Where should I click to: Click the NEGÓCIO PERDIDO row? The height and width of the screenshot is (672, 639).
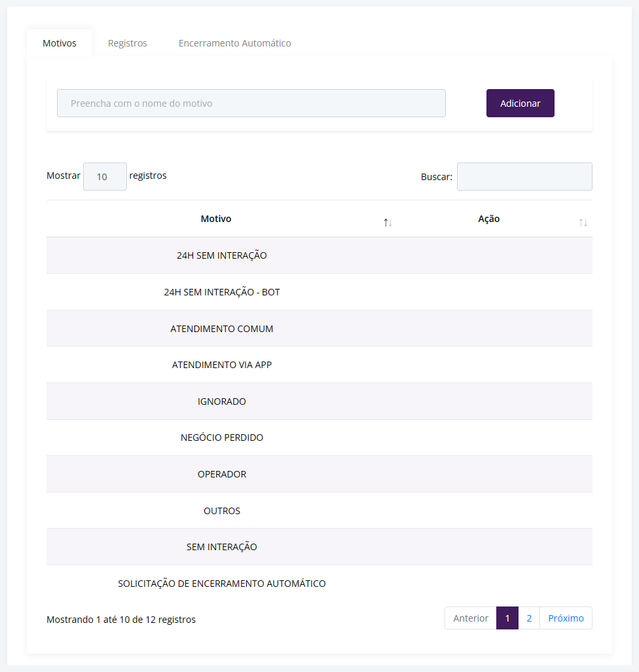click(319, 438)
